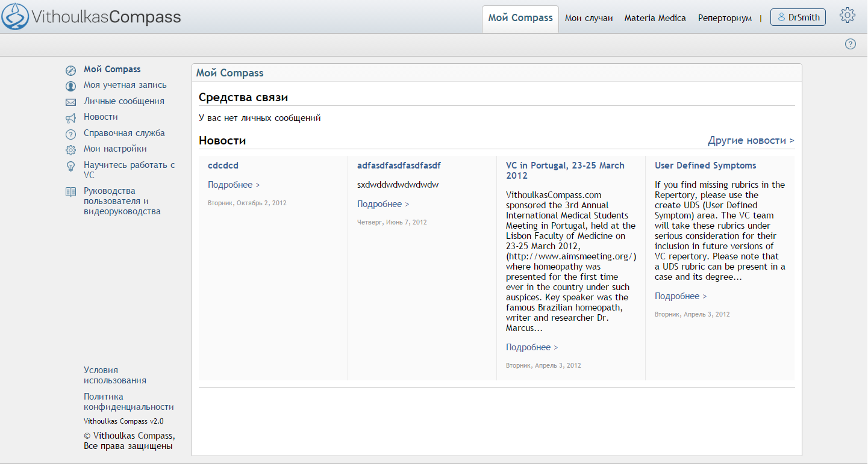This screenshot has height=464, width=868.
Task: Click the Мой Compass panel title
Action: 230,73
